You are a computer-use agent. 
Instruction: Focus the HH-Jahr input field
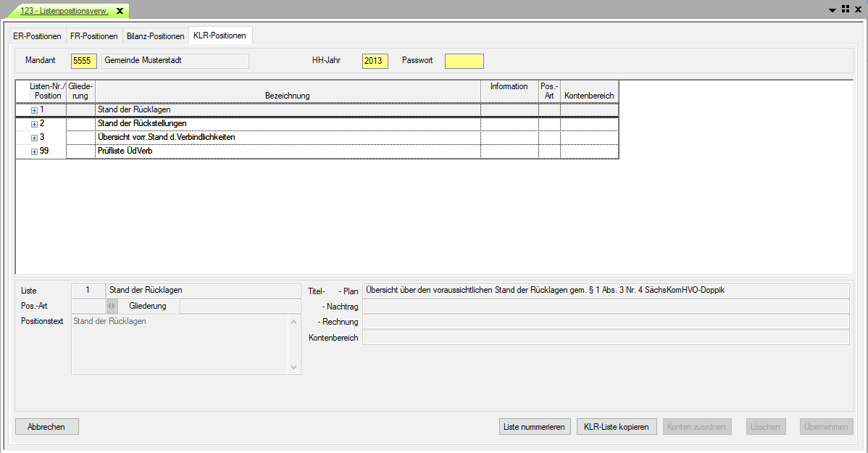pos(375,61)
